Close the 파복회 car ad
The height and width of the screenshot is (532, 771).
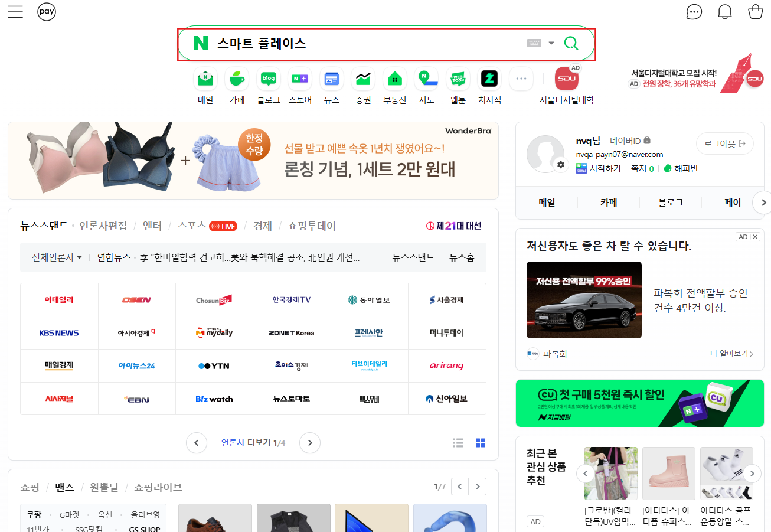[755, 237]
